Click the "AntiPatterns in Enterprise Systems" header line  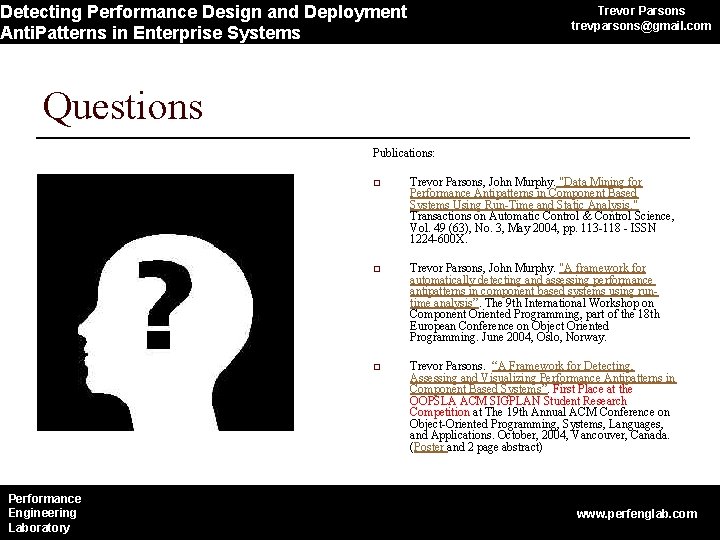coord(150,33)
